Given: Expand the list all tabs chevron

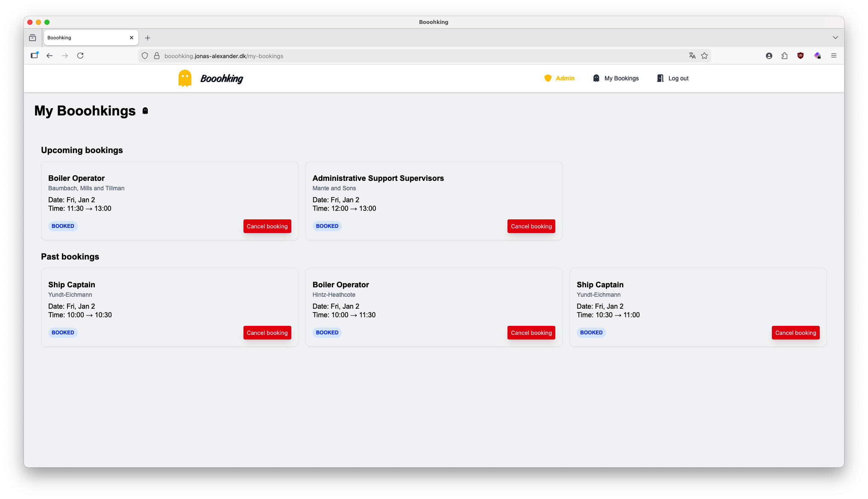Looking at the screenshot, I should [835, 38].
